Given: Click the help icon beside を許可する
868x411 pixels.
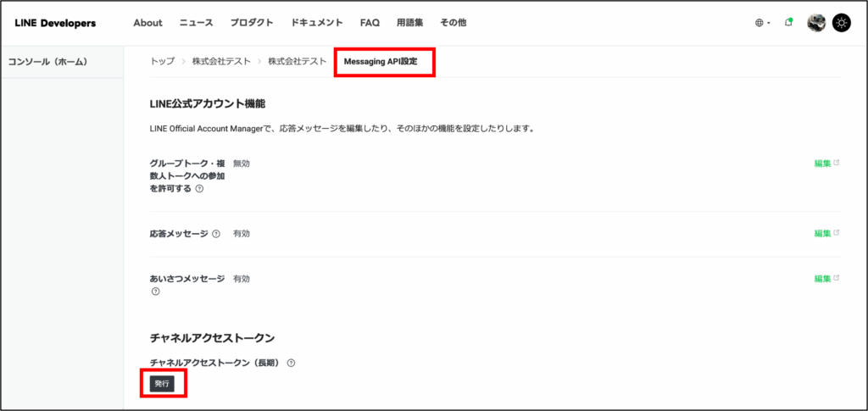Looking at the screenshot, I should pos(199,189).
